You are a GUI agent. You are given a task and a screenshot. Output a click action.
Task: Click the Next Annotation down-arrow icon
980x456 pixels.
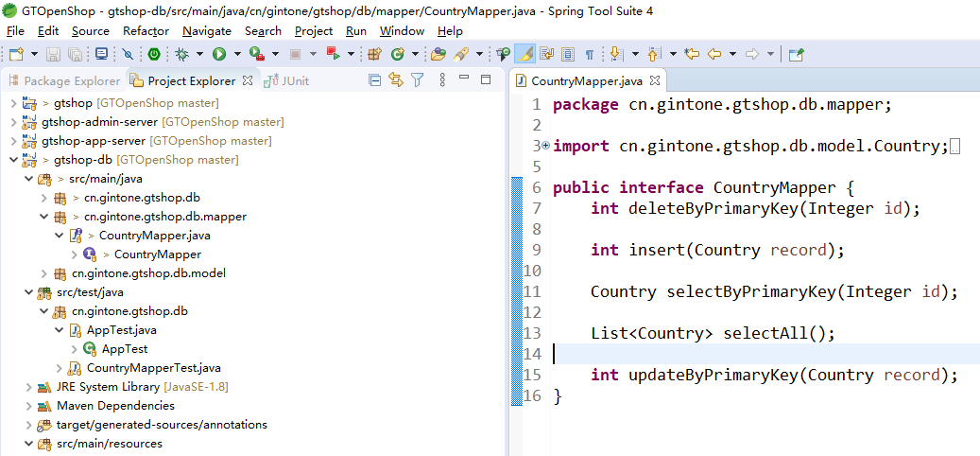click(617, 55)
